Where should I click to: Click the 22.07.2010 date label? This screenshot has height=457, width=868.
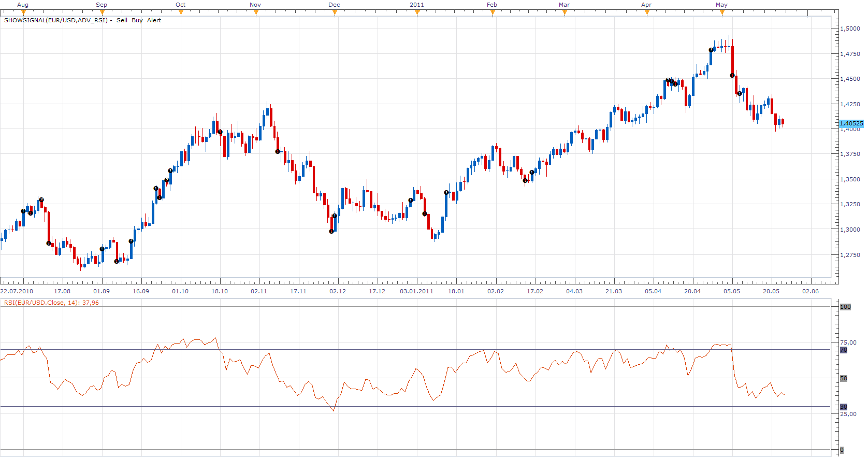click(17, 291)
